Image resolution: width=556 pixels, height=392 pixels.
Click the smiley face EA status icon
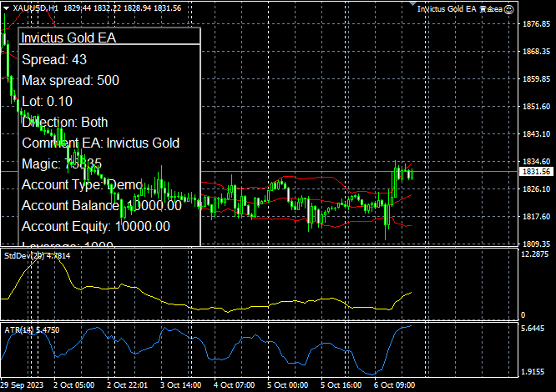(x=509, y=9)
